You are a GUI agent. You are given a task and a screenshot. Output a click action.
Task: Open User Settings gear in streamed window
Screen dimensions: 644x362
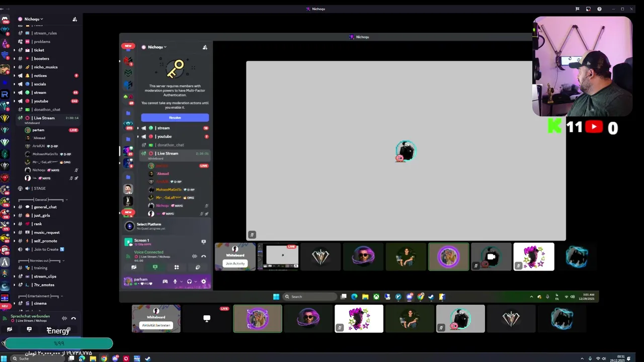(x=204, y=282)
